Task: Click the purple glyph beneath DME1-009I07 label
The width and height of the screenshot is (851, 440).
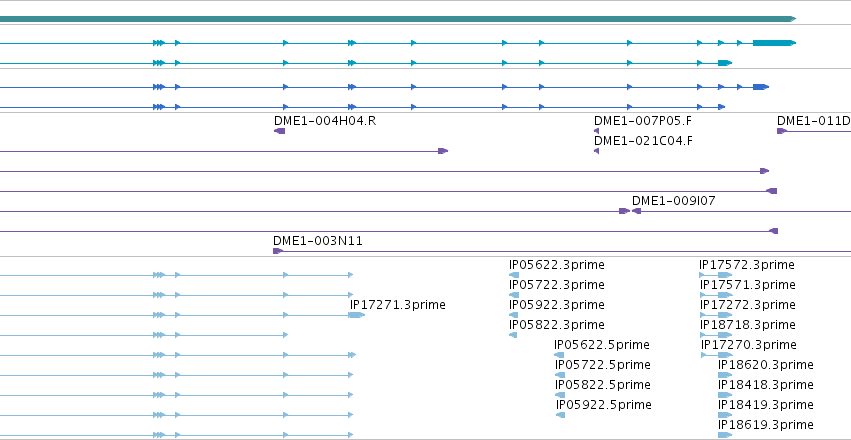Action: pos(636,211)
